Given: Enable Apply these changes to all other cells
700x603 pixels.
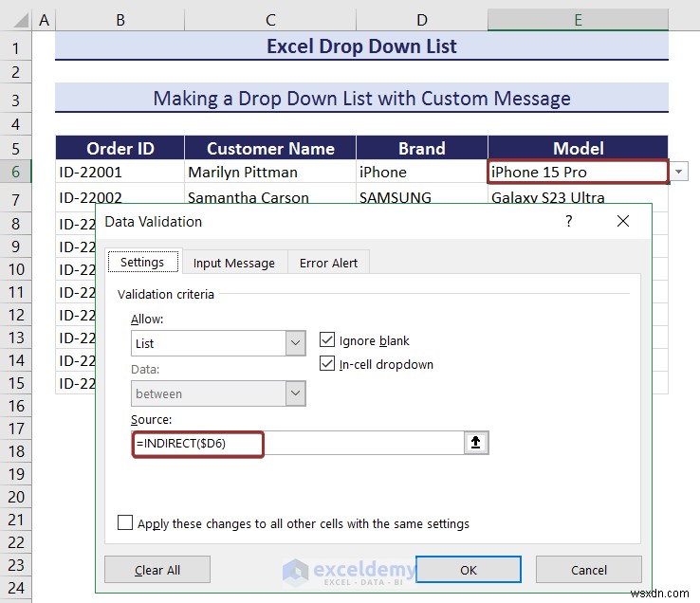Looking at the screenshot, I should tap(125, 522).
